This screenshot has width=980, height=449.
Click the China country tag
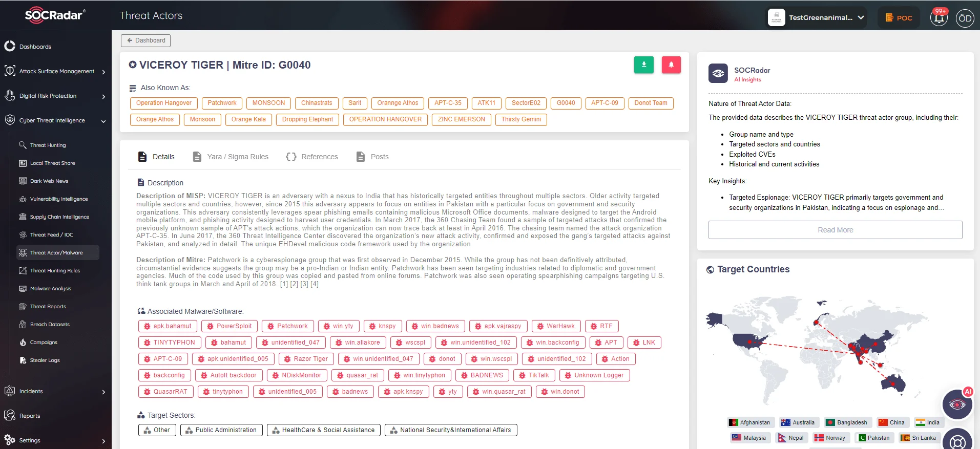pos(892,422)
